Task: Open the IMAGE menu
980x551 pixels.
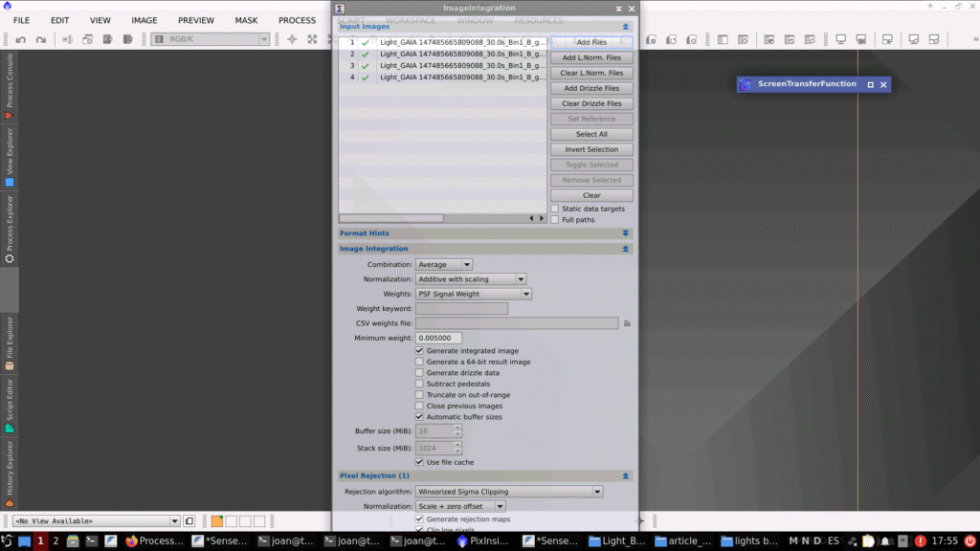Action: (x=144, y=20)
